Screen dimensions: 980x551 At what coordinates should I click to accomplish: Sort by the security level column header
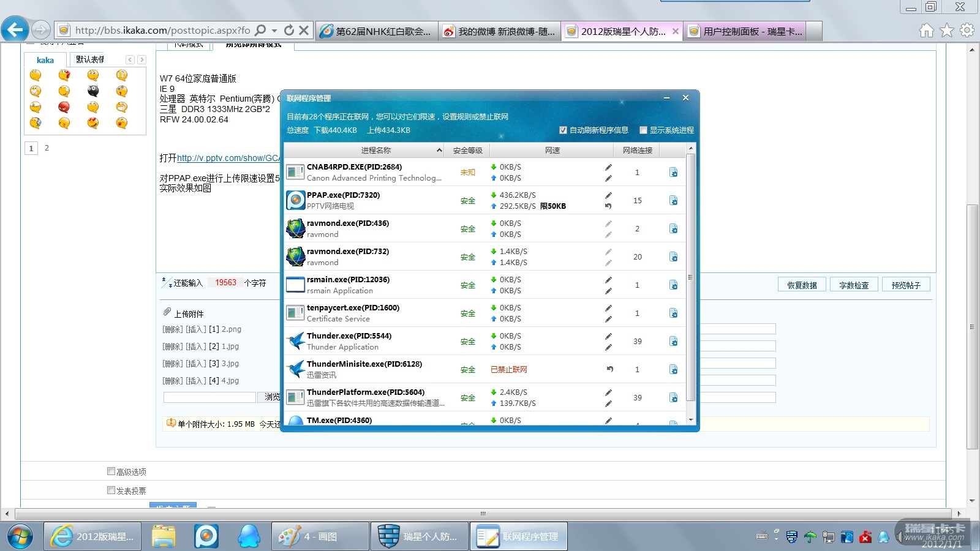point(467,150)
